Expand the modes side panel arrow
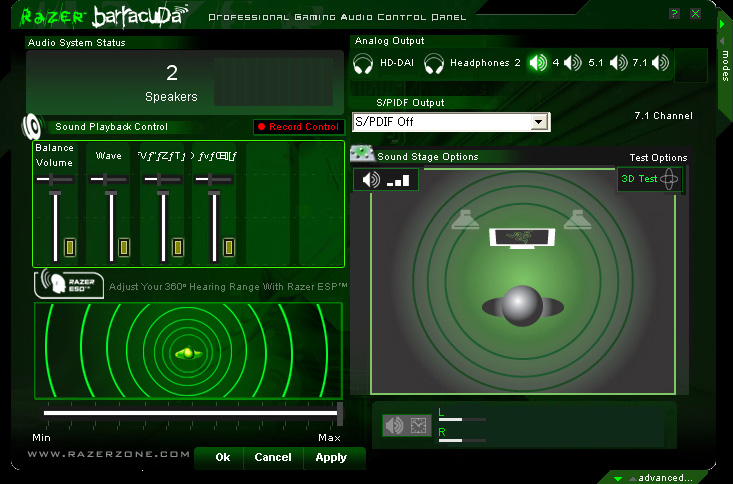Viewport: 733px width, 484px height. click(x=723, y=23)
